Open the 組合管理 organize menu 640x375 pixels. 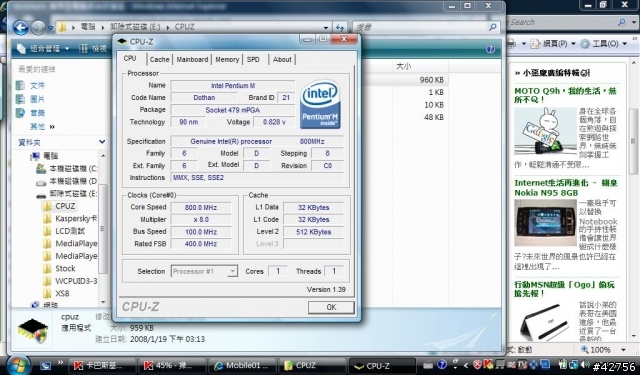(x=44, y=49)
